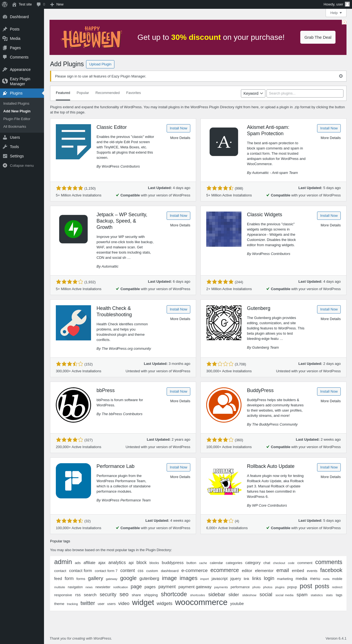This screenshot has width=352, height=644.
Task: Click Grab The Deal button
Action: pyautogui.click(x=318, y=37)
